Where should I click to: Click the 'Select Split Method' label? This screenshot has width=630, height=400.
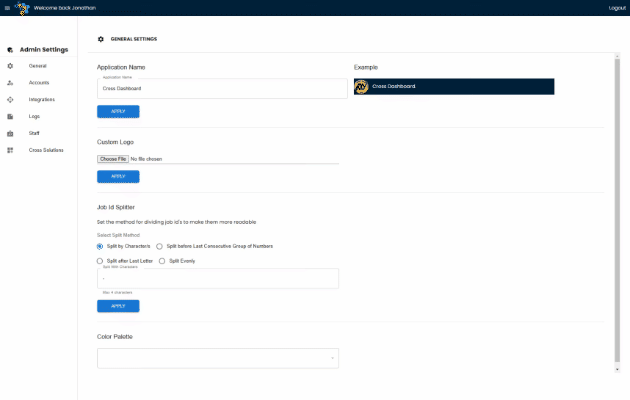(118, 235)
